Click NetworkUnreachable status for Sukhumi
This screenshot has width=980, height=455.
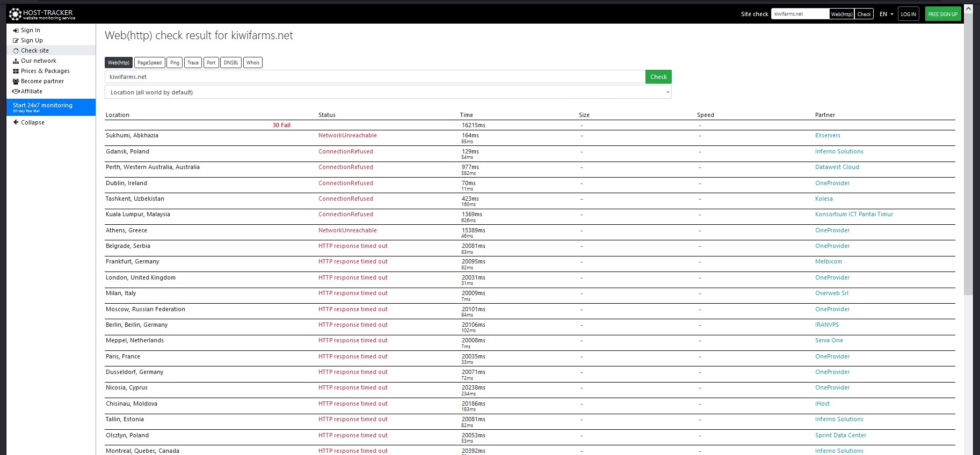(x=347, y=136)
